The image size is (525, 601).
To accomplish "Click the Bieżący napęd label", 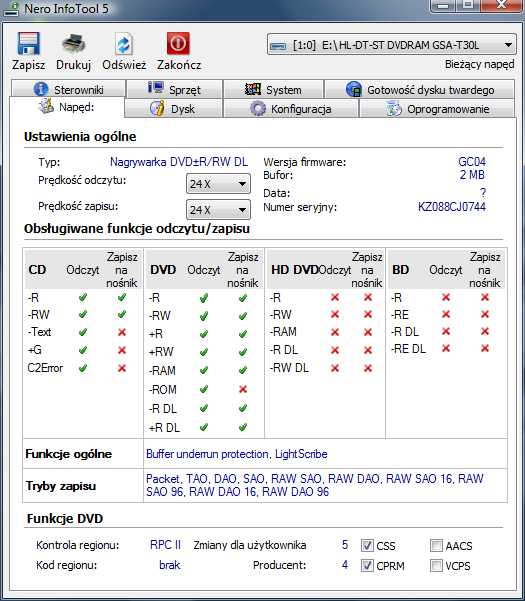I will pyautogui.click(x=479, y=64).
